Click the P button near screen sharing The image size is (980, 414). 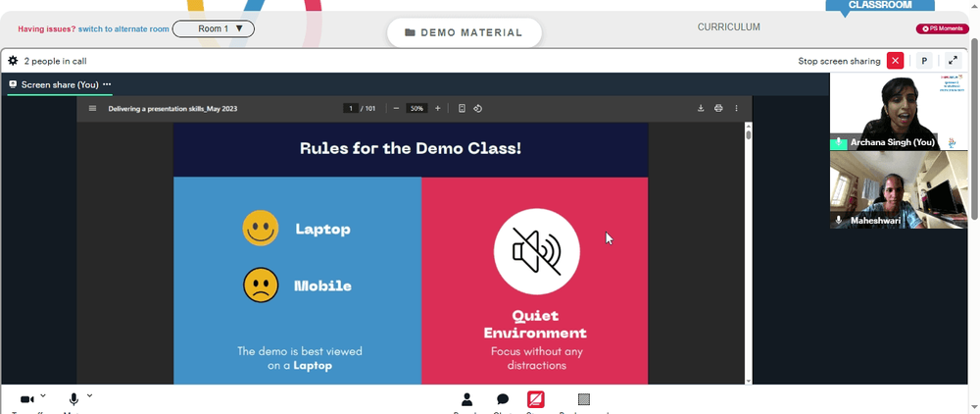(x=924, y=61)
